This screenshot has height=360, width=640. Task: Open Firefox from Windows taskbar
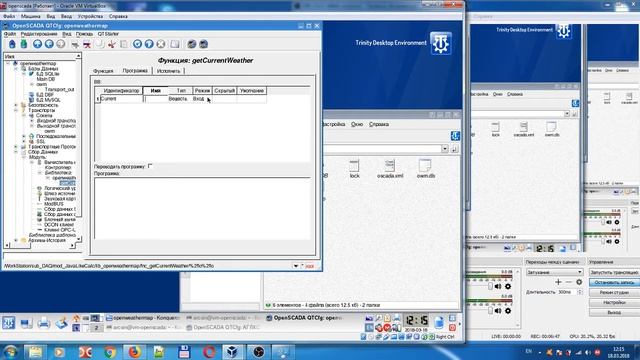coord(134,351)
